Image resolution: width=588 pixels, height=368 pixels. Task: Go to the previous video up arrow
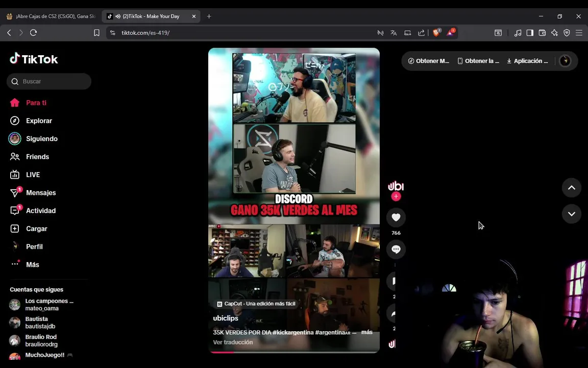(x=572, y=188)
